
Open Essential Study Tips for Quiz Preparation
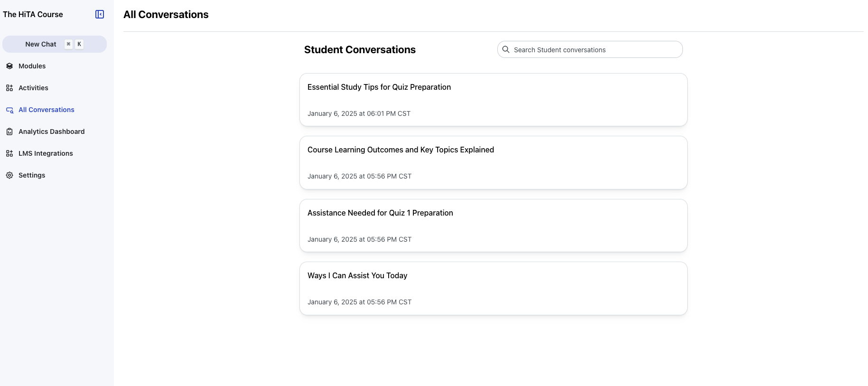[x=493, y=100]
